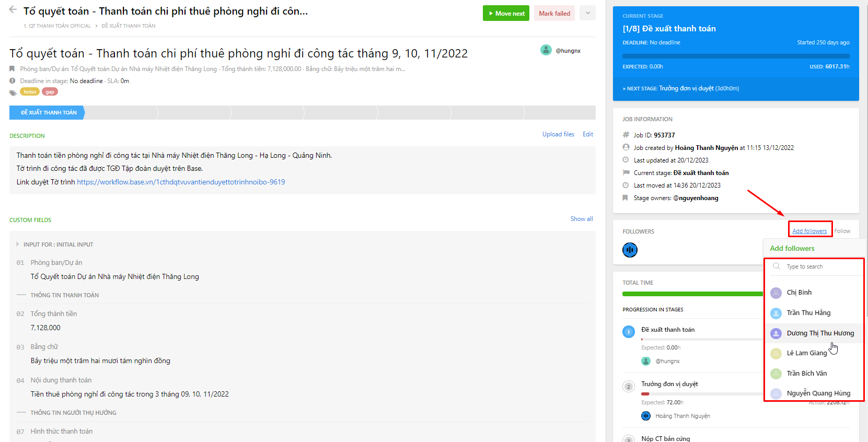
Task: Select the ĐỀ XUẤT THANH TOÁN stage tab
Action: click(x=47, y=112)
